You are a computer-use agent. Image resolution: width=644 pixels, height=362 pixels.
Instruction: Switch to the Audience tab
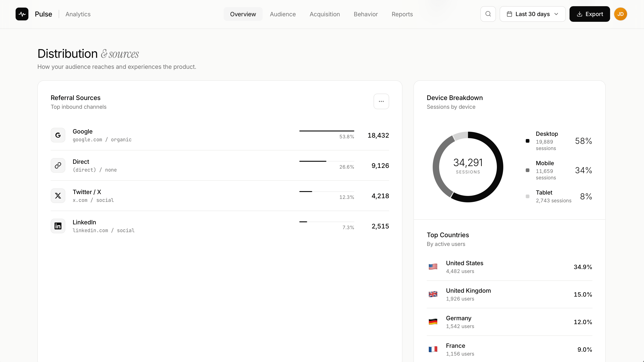tap(283, 14)
